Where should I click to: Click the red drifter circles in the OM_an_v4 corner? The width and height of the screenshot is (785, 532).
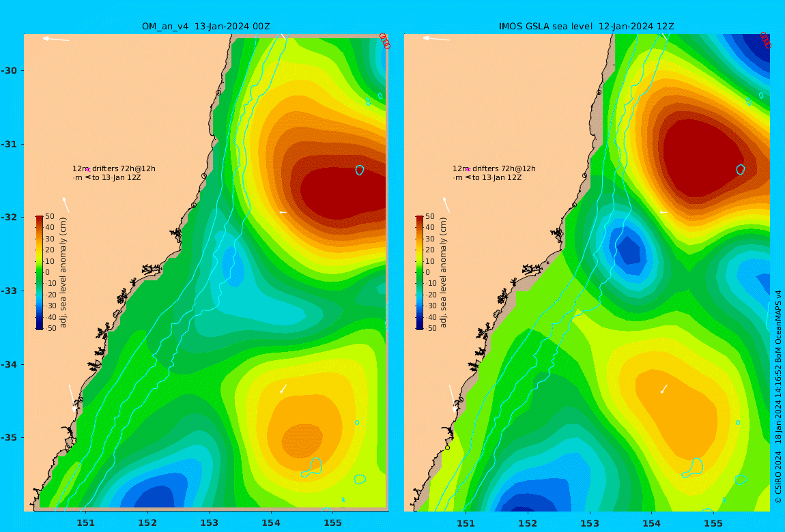point(384,41)
